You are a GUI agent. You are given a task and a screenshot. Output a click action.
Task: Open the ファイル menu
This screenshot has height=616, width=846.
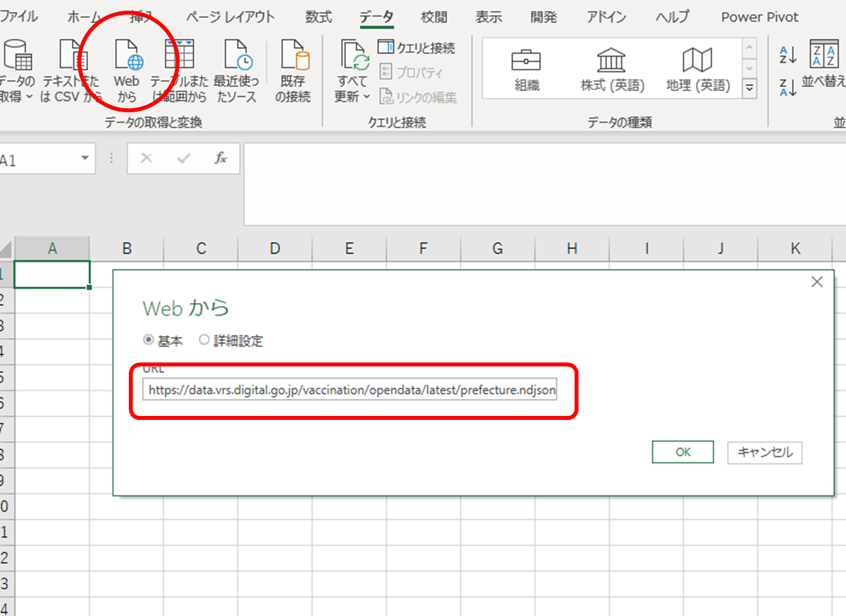pos(21,17)
